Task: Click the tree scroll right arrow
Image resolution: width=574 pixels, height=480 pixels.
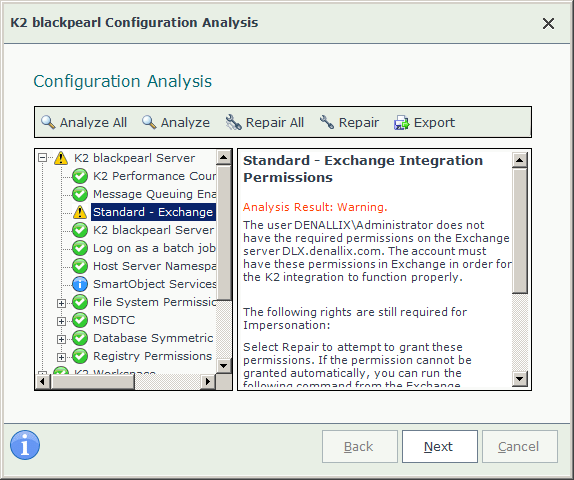Action: (208, 382)
